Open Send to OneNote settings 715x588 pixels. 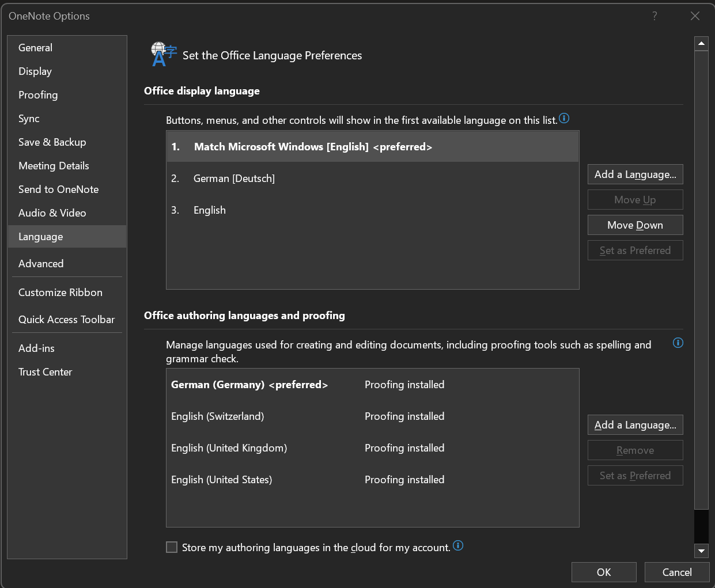coord(67,189)
